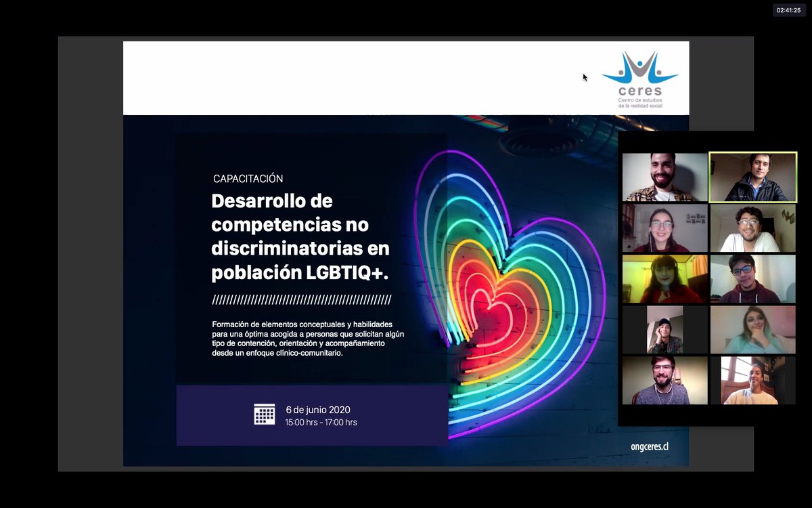Screen dimensions: 812x508
Task: Select the woman with glasses in the second row
Action: 664,228
